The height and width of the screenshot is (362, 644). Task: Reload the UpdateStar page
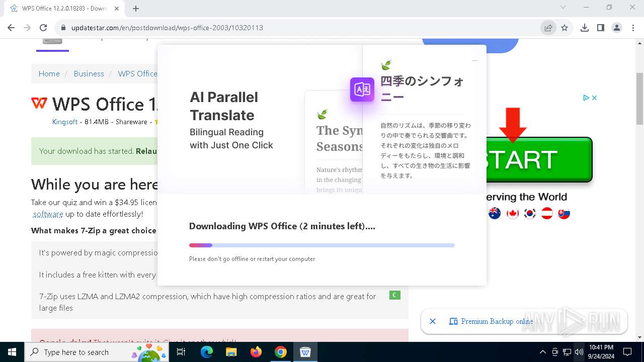[x=43, y=28]
